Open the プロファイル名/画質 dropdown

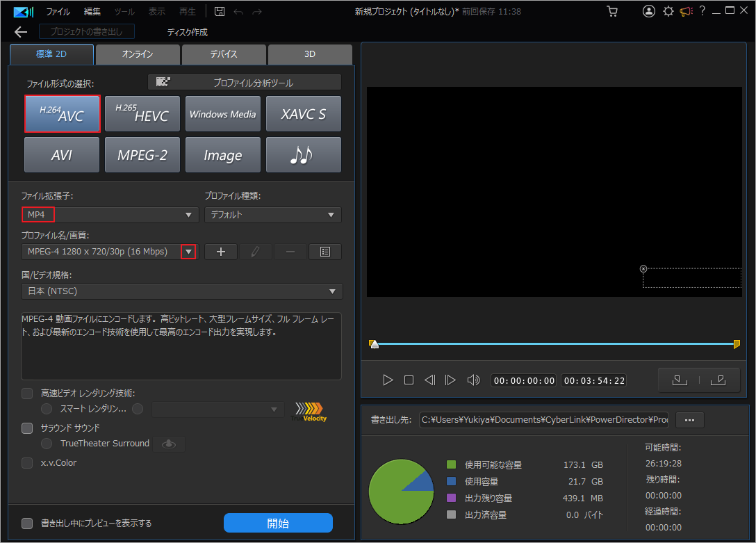click(188, 251)
